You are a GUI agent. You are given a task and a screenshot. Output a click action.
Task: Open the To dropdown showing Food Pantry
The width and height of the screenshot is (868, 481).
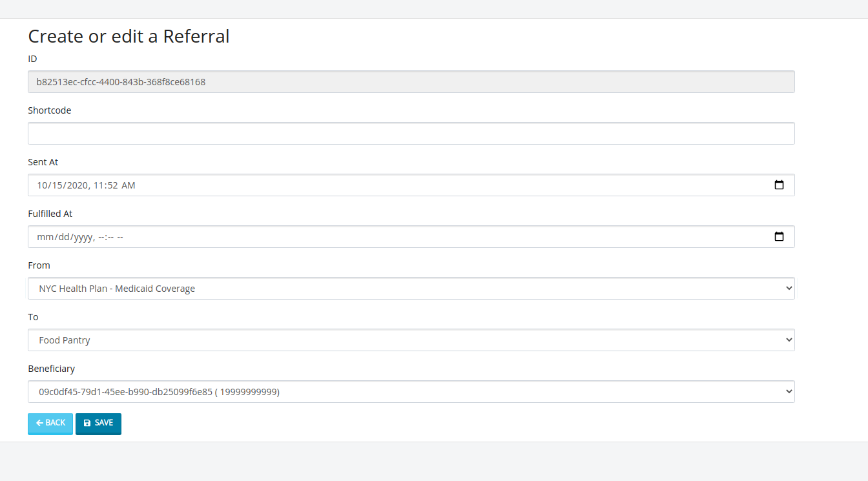tap(411, 340)
